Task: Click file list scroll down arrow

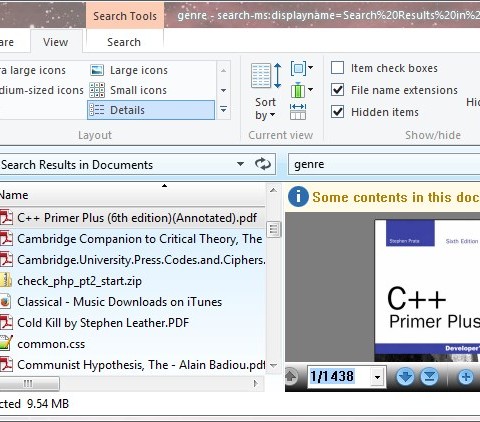Action: (x=273, y=366)
